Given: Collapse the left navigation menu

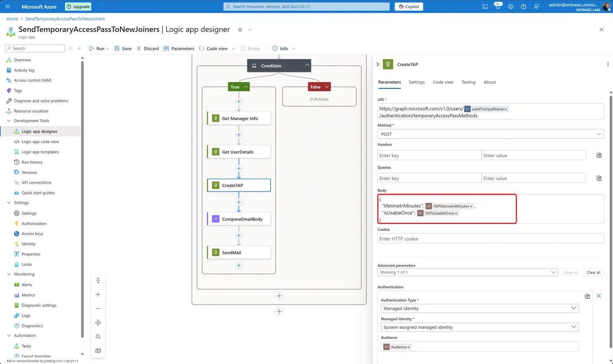Looking at the screenshot, I should pyautogui.click(x=80, y=49).
